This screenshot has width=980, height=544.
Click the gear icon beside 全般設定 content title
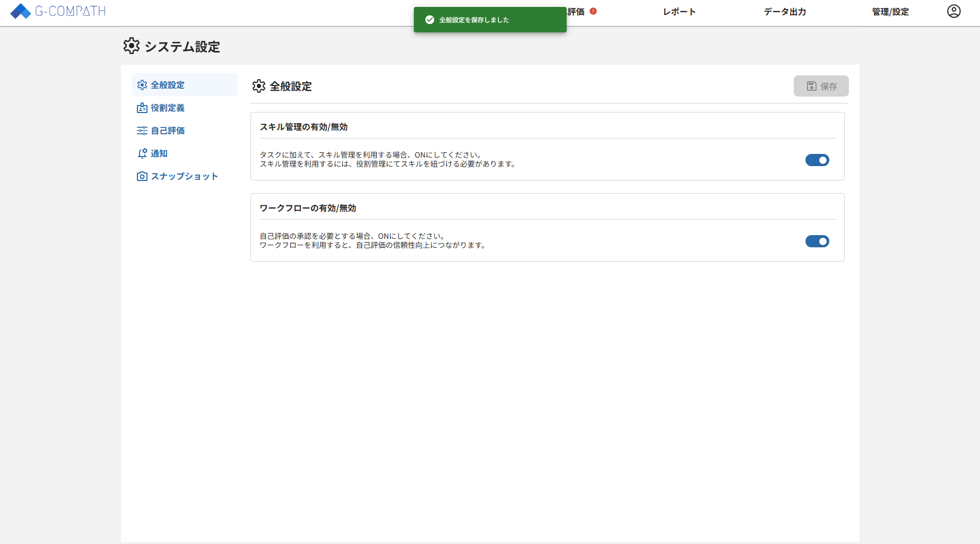[258, 87]
